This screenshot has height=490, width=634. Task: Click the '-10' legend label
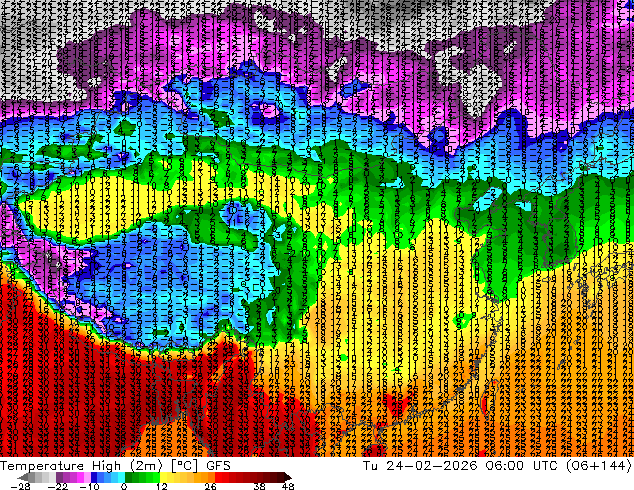89,486
